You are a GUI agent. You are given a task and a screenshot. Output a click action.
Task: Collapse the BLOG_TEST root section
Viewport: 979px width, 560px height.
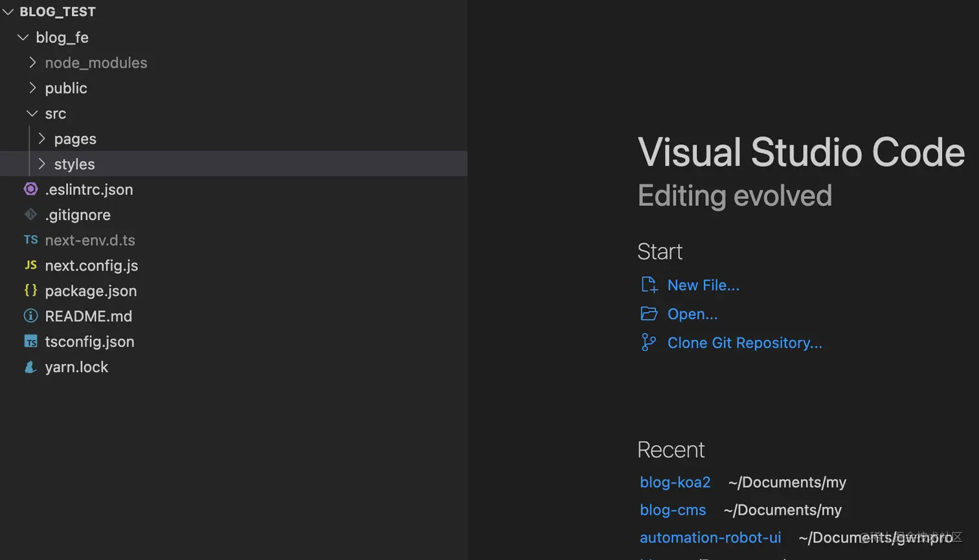click(8, 12)
